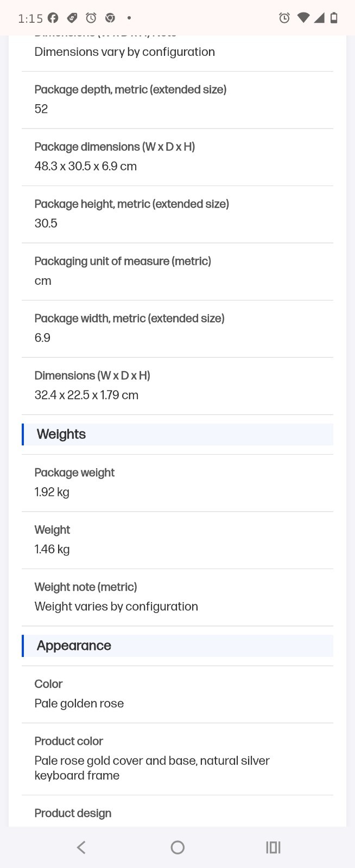Image resolution: width=355 pixels, height=868 pixels.
Task: Select the Weights section header
Action: (177, 435)
